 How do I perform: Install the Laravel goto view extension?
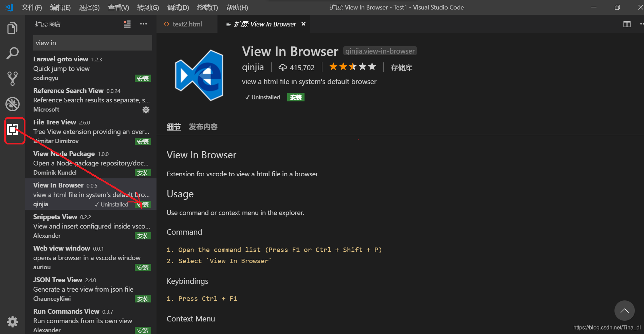coord(143,78)
